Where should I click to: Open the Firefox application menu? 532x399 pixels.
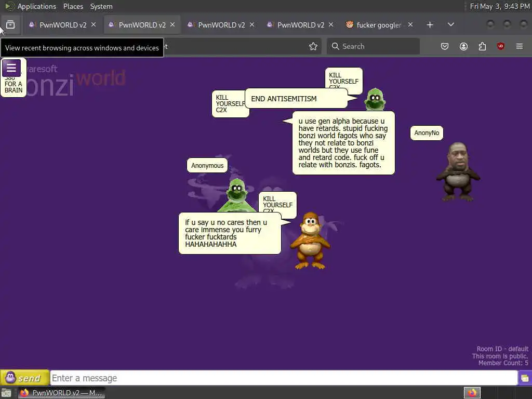[520, 46]
